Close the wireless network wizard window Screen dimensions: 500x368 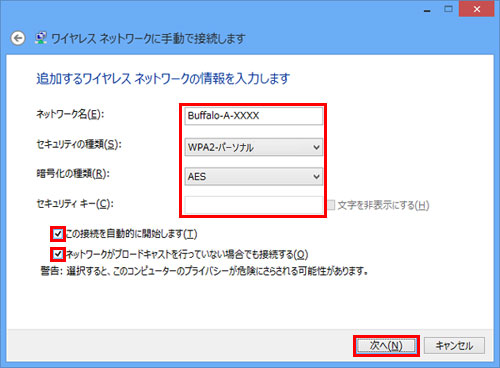click(x=476, y=9)
